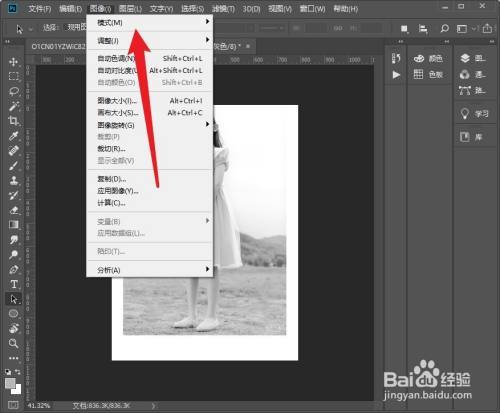
Task: Select the Clone Stamp tool
Action: click(x=14, y=180)
